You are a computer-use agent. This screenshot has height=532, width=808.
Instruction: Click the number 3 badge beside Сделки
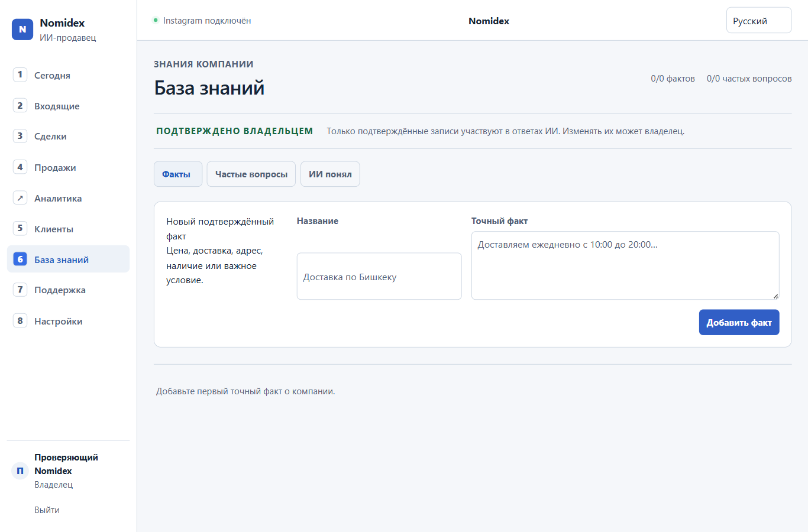[20, 136]
